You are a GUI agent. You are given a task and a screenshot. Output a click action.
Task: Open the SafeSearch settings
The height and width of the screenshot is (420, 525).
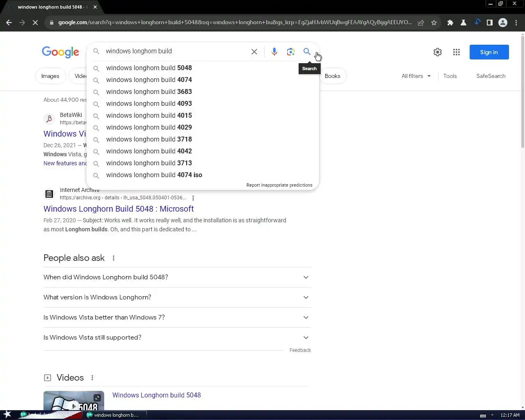click(491, 76)
